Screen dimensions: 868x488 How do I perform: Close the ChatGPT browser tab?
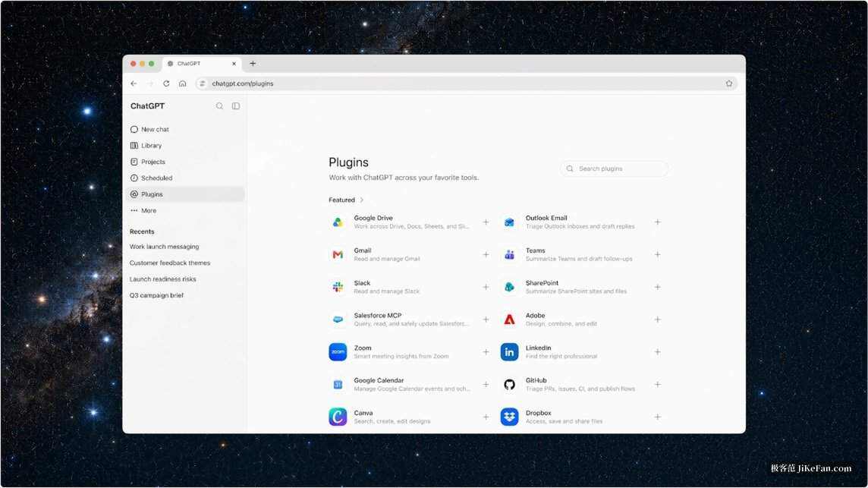pos(234,64)
